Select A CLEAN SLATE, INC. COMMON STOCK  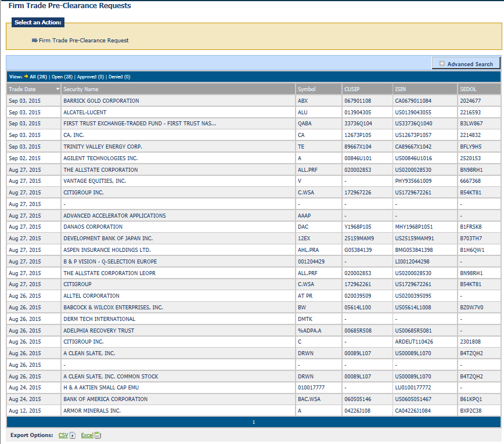(x=110, y=376)
